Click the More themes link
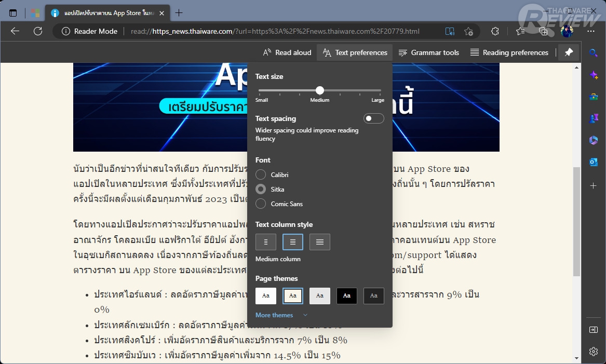Screen dimensions: 606x364 point(274,315)
